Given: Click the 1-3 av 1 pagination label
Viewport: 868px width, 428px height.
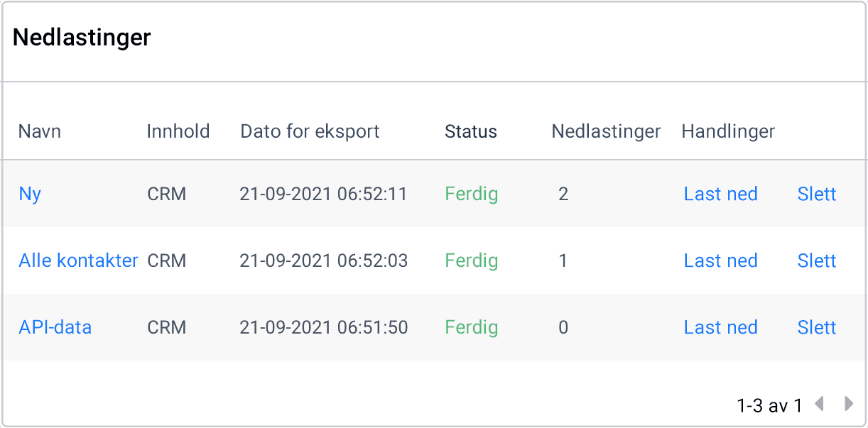Looking at the screenshot, I should (769, 405).
